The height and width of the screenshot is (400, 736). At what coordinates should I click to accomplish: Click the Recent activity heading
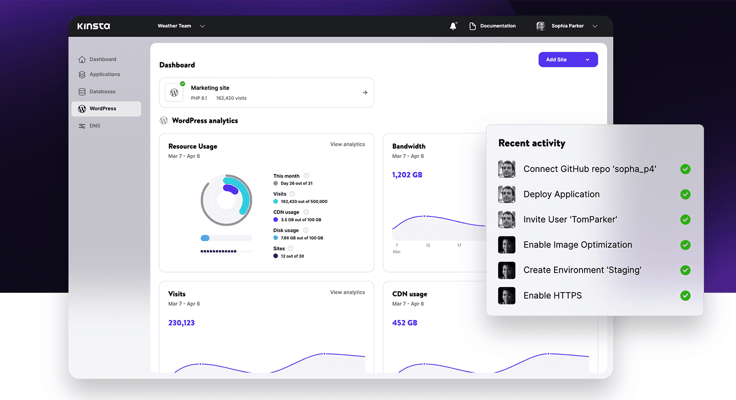(x=531, y=143)
